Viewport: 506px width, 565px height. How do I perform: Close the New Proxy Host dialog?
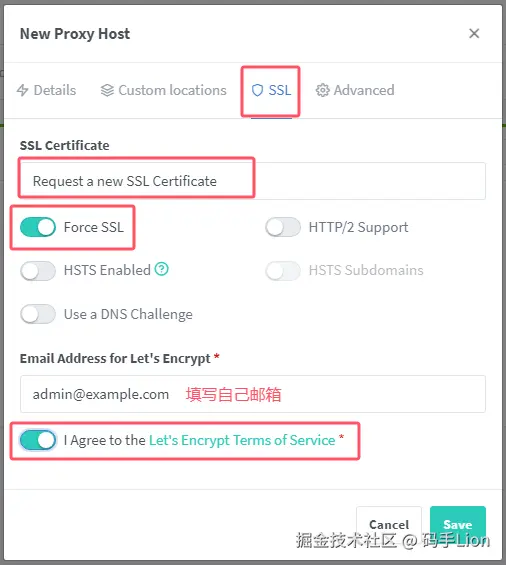(474, 34)
